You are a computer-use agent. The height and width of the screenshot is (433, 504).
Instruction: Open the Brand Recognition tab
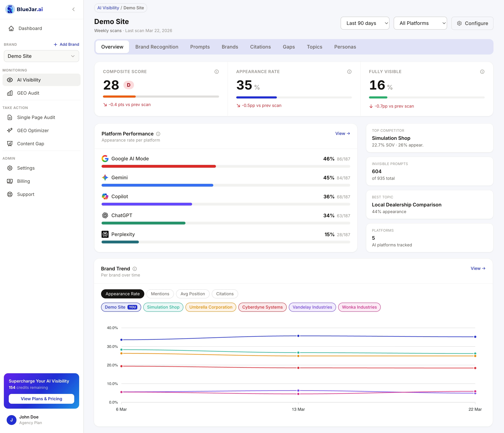tap(157, 47)
